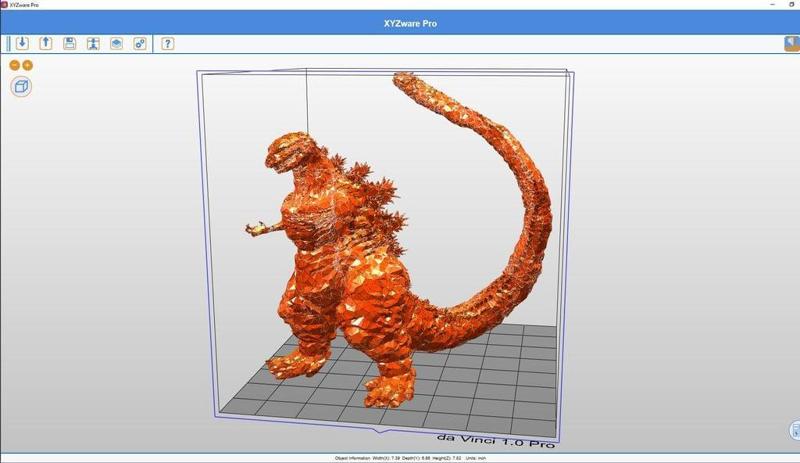Viewport: 800px width, 463px height.
Task: Click the printer monitor icon at the toolbar's right end
Action: pyautogui.click(x=792, y=43)
